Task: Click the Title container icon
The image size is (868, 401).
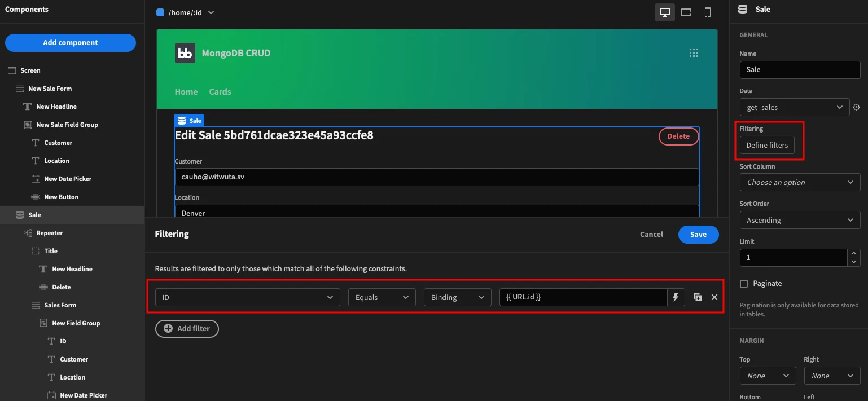Action: point(36,251)
